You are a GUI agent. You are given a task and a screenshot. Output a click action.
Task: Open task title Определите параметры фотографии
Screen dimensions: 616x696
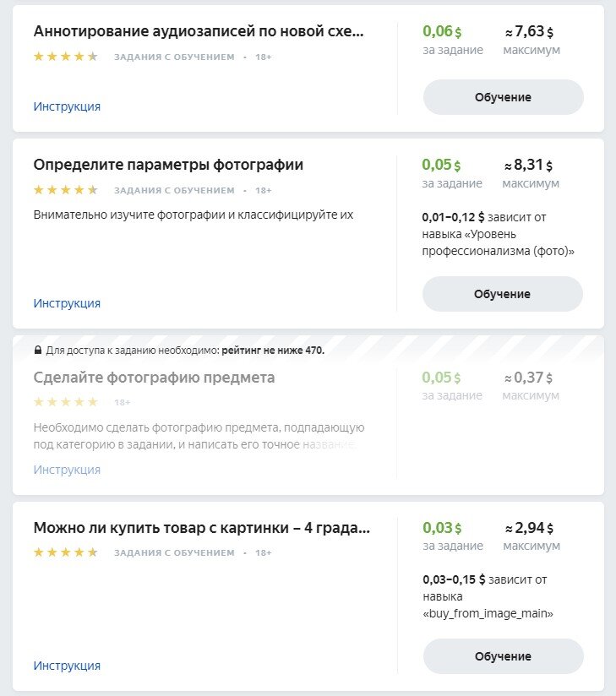click(168, 165)
